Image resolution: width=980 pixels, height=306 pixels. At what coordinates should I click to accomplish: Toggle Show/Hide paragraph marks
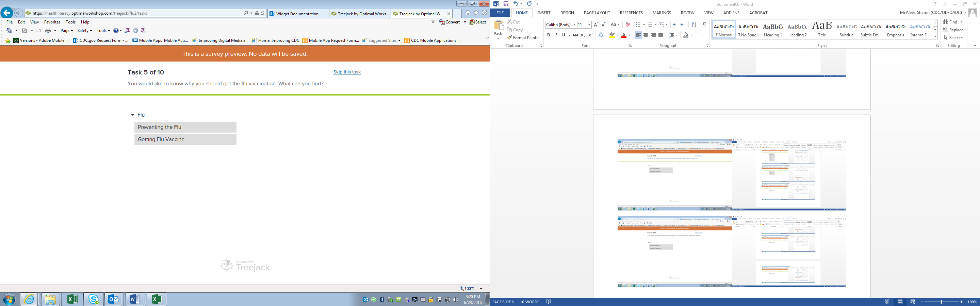pos(704,25)
